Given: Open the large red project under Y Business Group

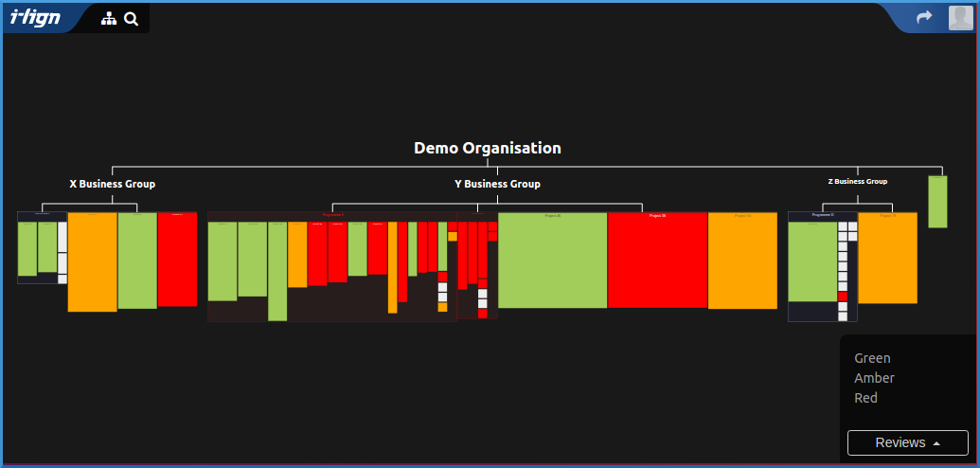Looking at the screenshot, I should point(657,261).
